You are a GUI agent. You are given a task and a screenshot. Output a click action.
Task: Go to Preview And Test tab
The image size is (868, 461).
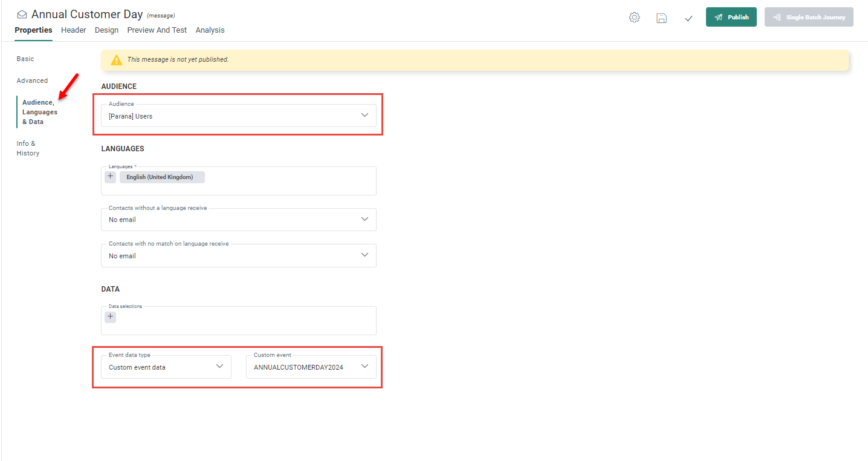coord(157,30)
